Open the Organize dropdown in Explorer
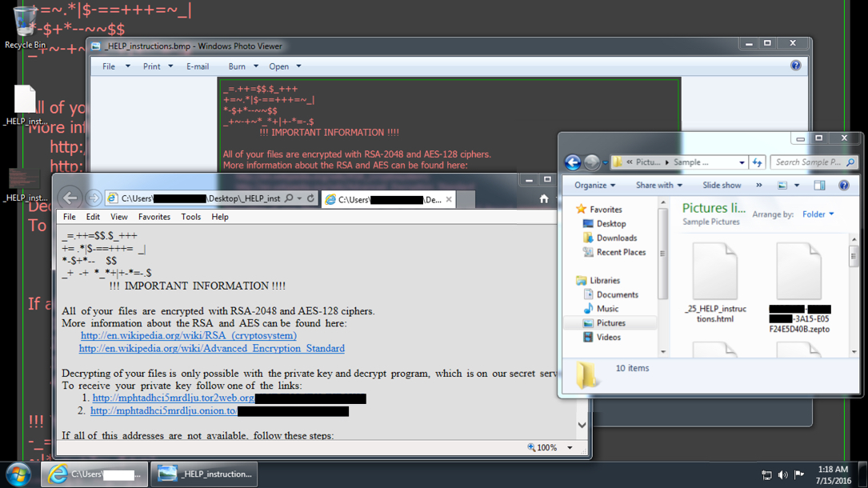This screenshot has height=488, width=868. pyautogui.click(x=594, y=186)
